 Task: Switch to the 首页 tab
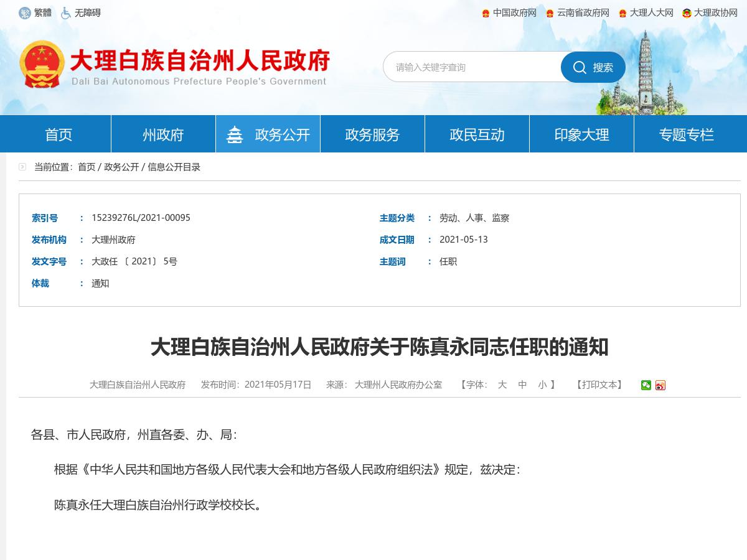[x=58, y=134]
